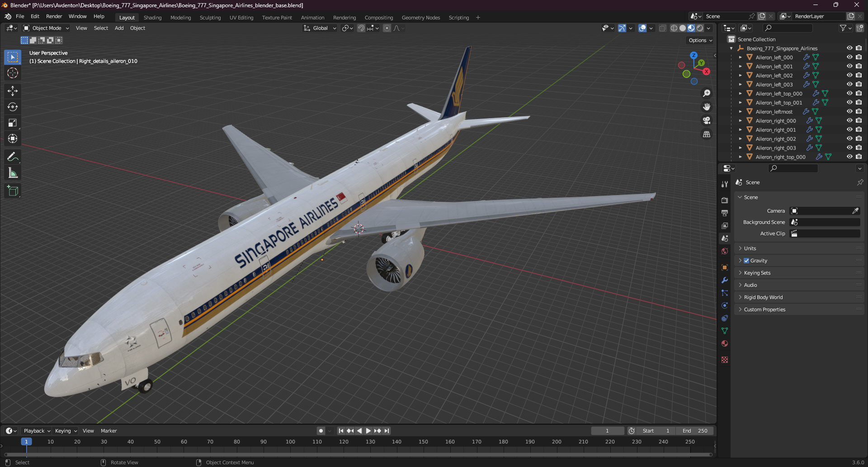Select the Annotate tool
This screenshot has width=868, height=467.
13,157
